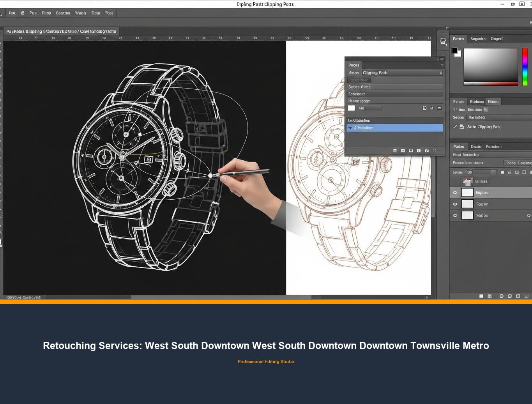Viewport: 532px width, 404px height.
Task: Click second lock icon in layers panel row
Action: tap(510, 172)
